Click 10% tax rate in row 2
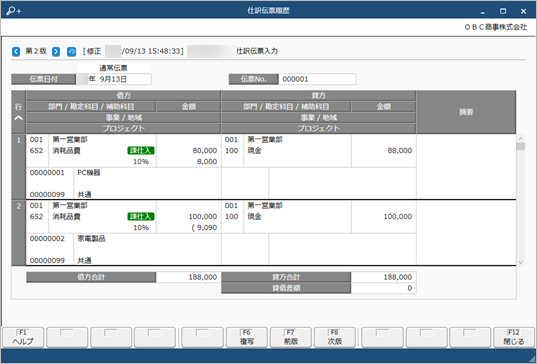 pyautogui.click(x=141, y=228)
